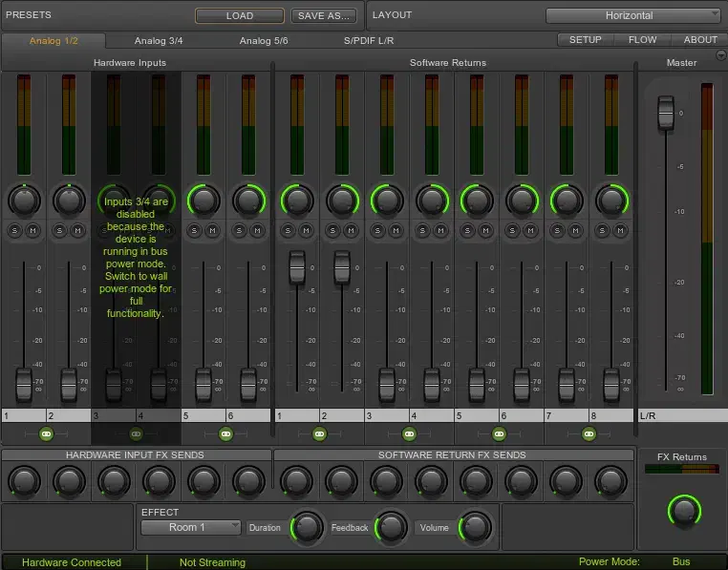Click the effect Feedback knob
The image size is (728, 570).
click(390, 527)
